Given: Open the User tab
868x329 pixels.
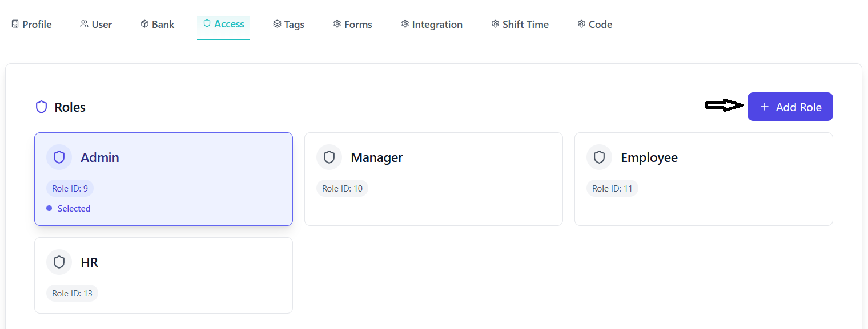Looking at the screenshot, I should [x=96, y=25].
